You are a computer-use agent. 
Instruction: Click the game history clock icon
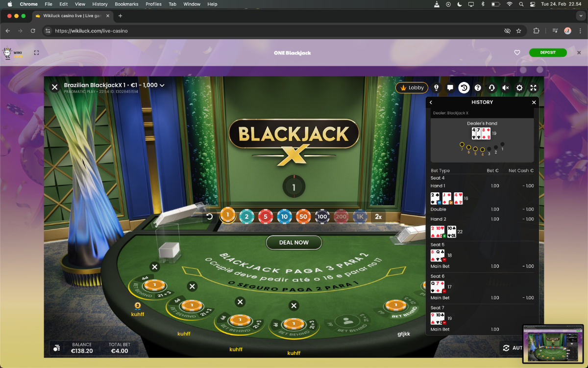pos(464,88)
